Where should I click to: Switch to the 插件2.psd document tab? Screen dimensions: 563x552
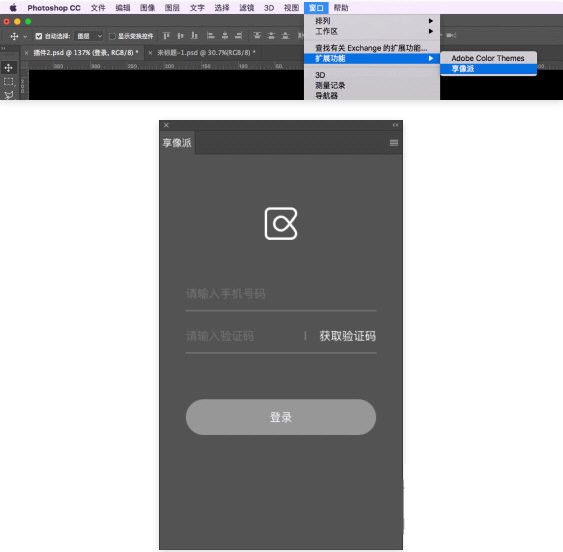[86, 53]
